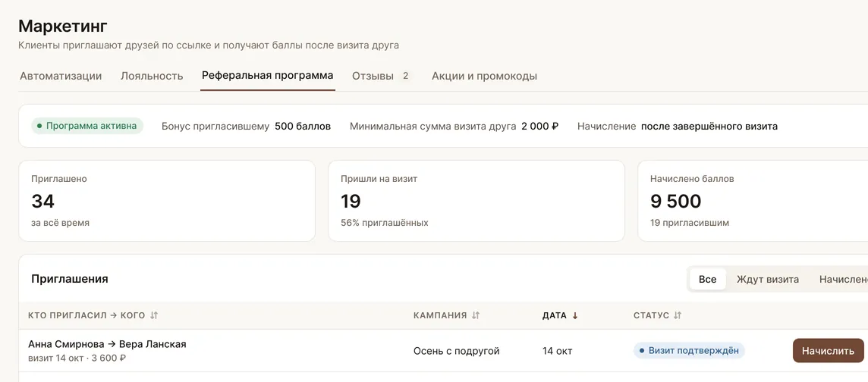Open the Автоматизации tab
The image size is (868, 382).
coord(61,77)
